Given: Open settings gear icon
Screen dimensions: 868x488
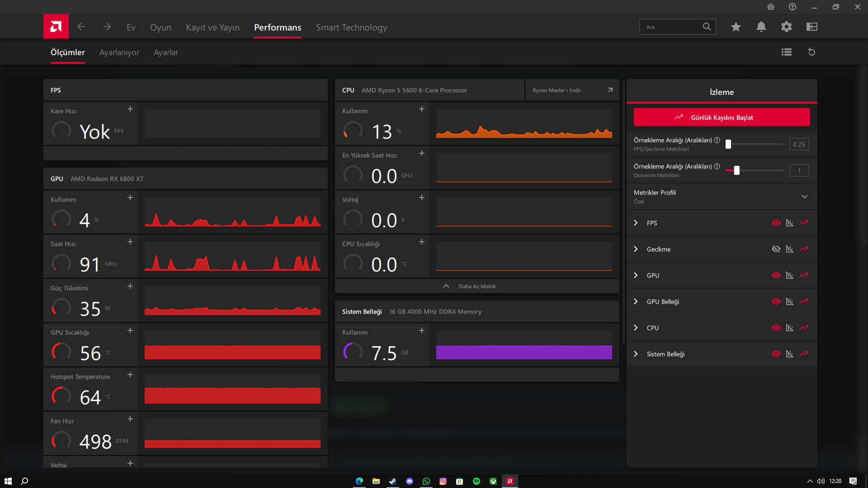Looking at the screenshot, I should click(786, 27).
